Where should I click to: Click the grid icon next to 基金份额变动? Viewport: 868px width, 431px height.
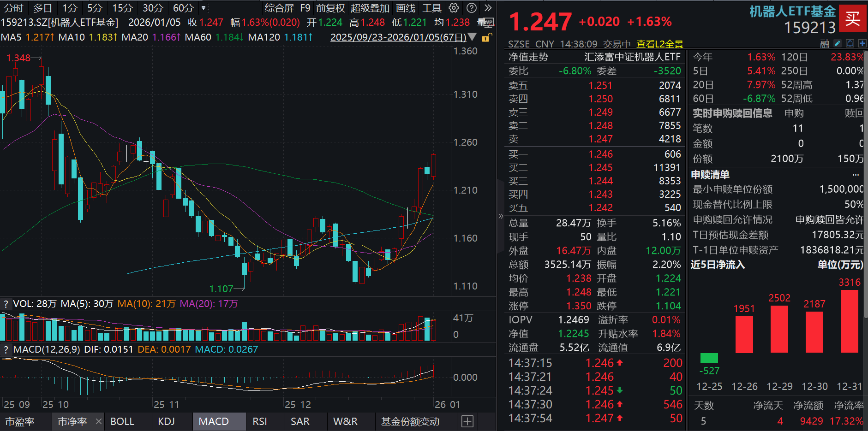(x=467, y=421)
